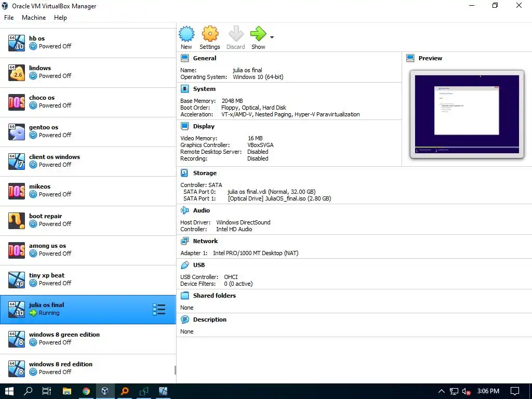Screen dimensions: 532x399
Task: Click the green Show arrow icon
Action: [x=258, y=34]
